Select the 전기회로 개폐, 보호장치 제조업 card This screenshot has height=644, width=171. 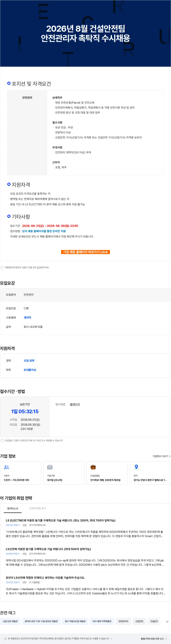tap(107, 473)
